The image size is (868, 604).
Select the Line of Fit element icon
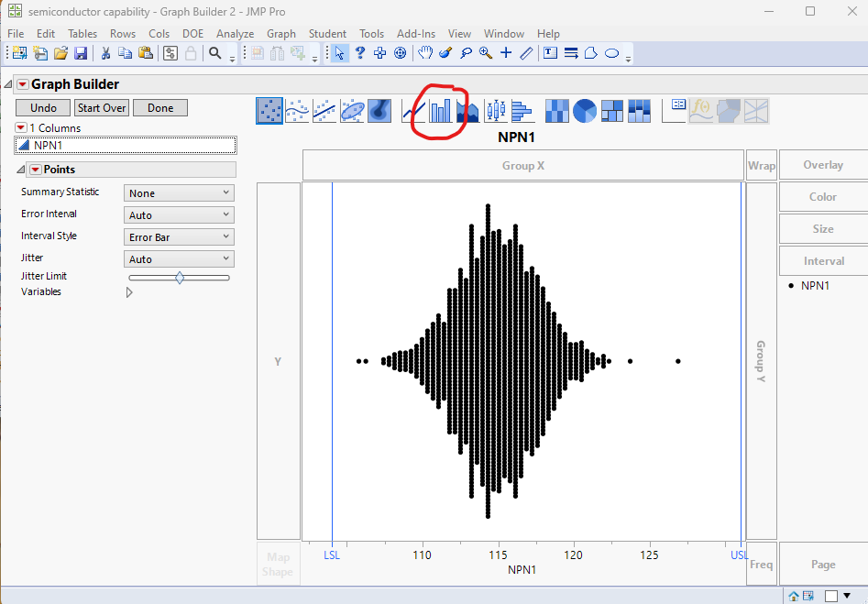324,111
